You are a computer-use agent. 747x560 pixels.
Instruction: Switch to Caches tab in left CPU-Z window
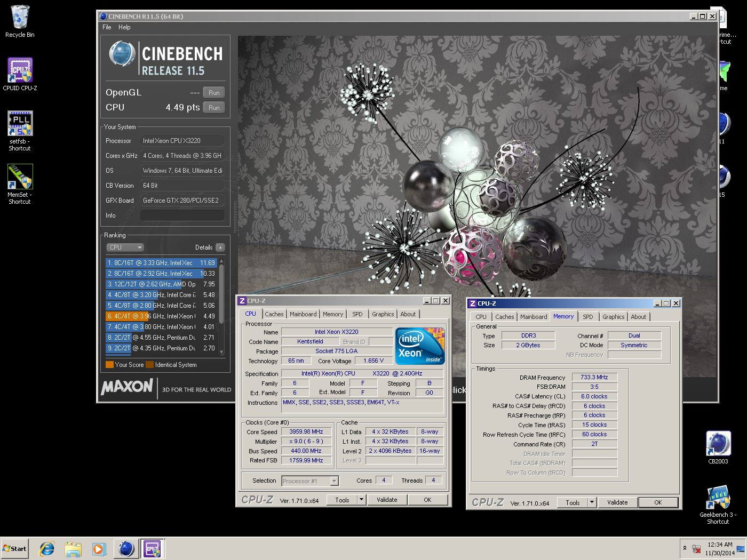(274, 314)
